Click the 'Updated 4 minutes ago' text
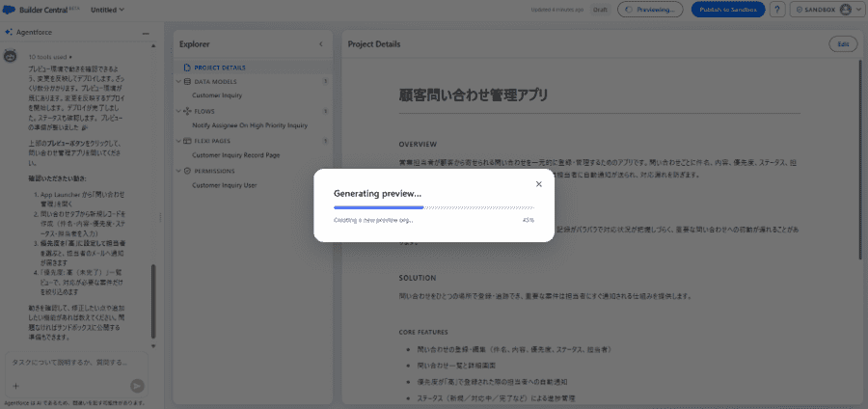This screenshot has height=409, width=868. (556, 10)
